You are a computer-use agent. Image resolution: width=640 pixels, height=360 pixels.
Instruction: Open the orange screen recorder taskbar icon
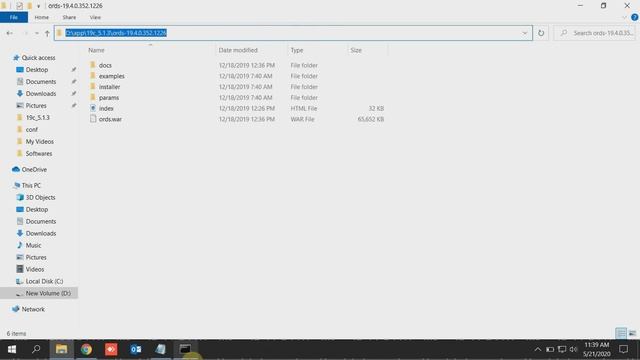[111, 349]
